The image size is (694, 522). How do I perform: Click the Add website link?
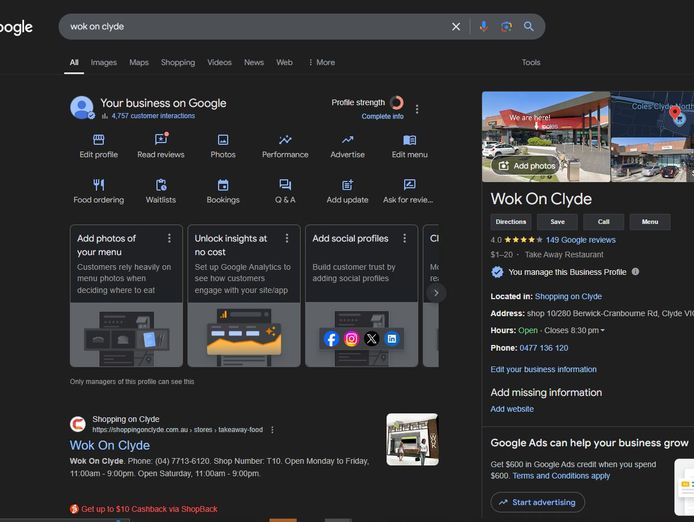click(512, 409)
